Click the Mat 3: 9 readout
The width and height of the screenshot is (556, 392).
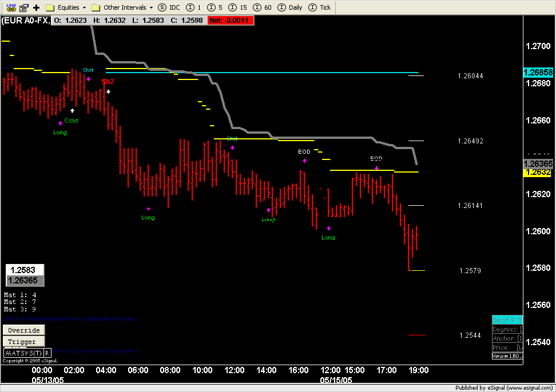20,309
